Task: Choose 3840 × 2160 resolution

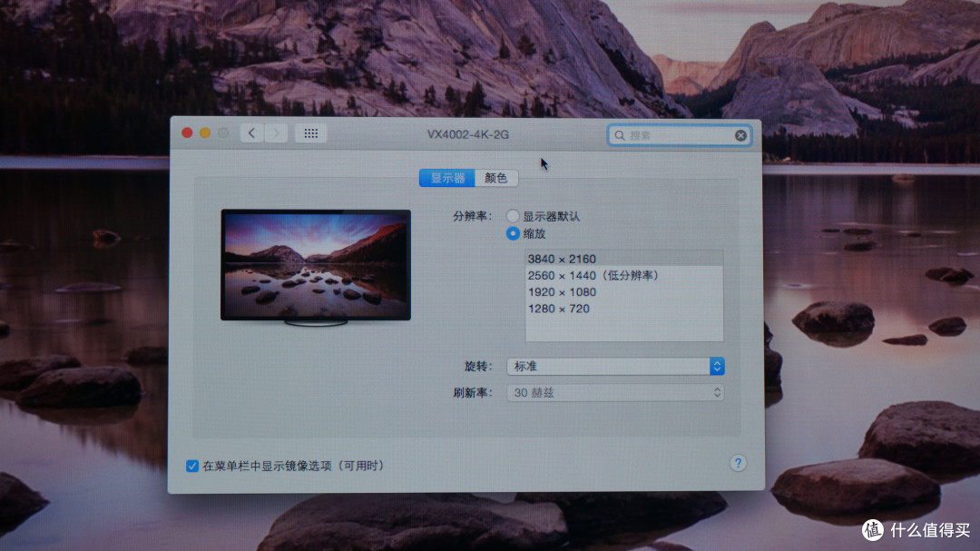Action: (x=623, y=259)
